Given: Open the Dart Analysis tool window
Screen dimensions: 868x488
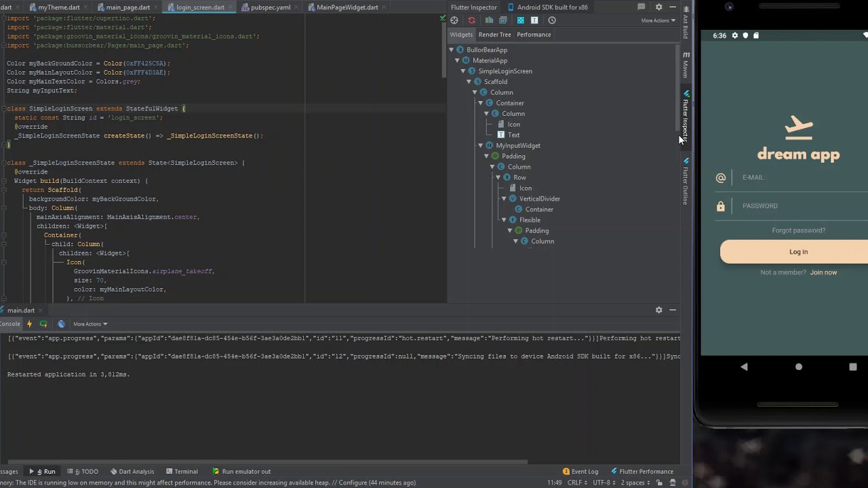Looking at the screenshot, I should tap(132, 472).
